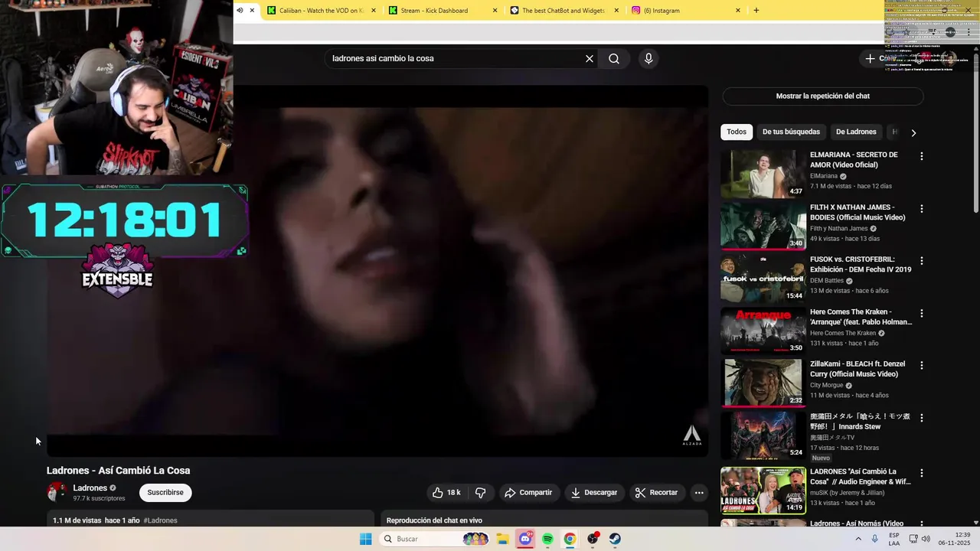Close the Stream - Kick Dashboard tab
980x551 pixels.
495,11
